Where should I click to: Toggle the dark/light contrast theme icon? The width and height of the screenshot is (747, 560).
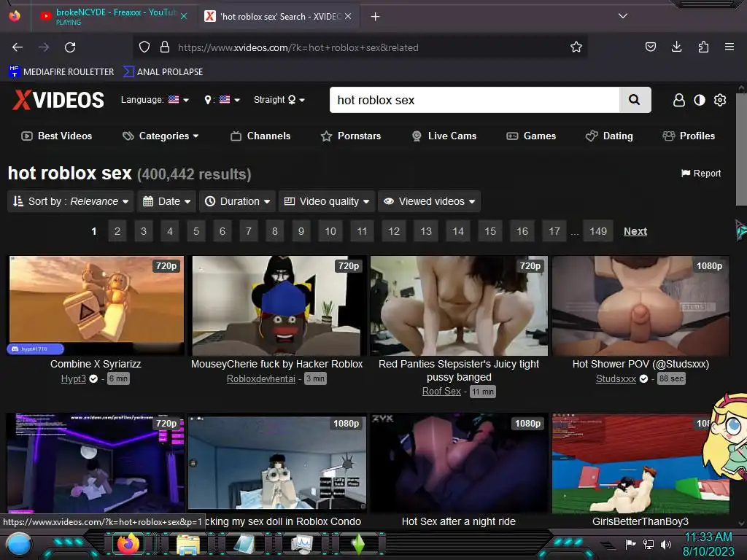[700, 100]
